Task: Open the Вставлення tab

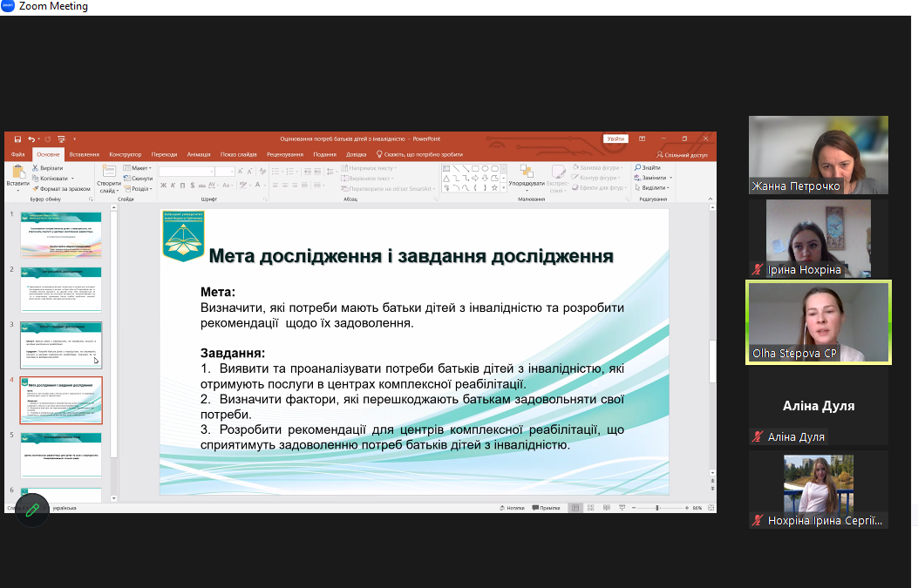Action: tap(85, 154)
